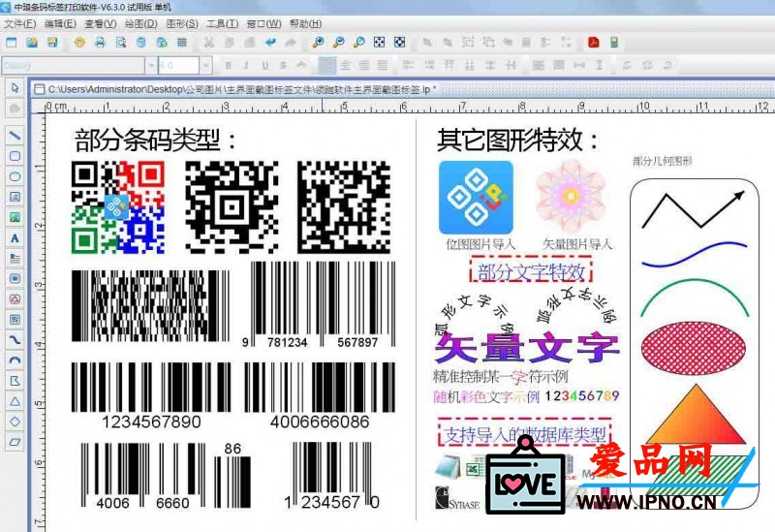The height and width of the screenshot is (532, 775).
Task: Expand the font name dropdown arrow
Action: pyautogui.click(x=151, y=65)
